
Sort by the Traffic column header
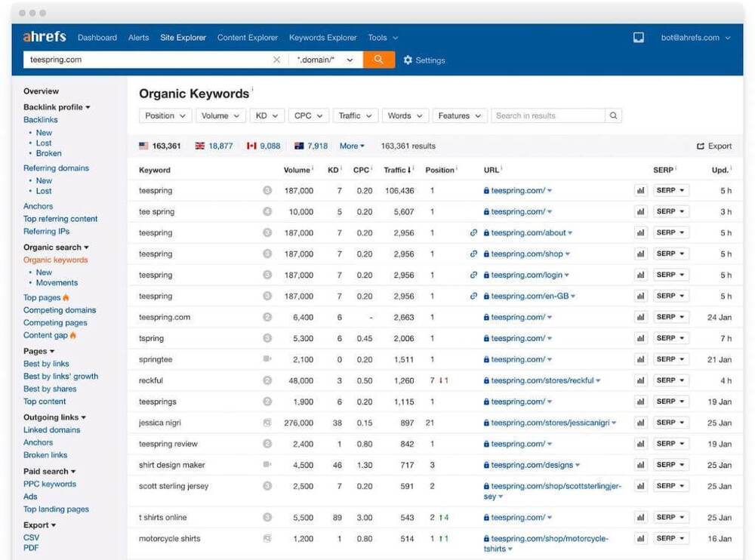(398, 170)
